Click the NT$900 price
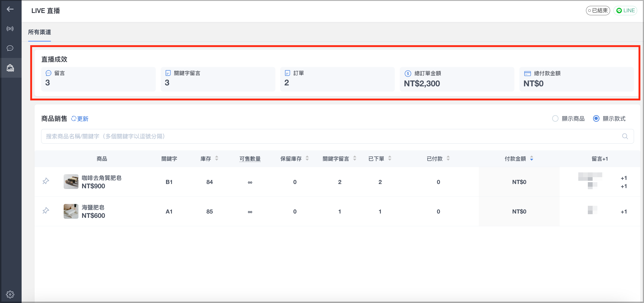 tap(93, 186)
